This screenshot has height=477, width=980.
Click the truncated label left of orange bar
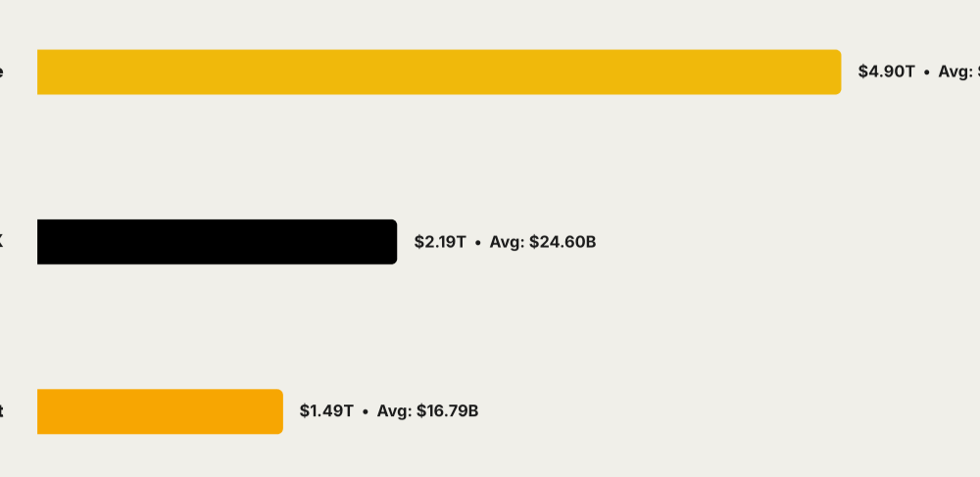(2, 411)
